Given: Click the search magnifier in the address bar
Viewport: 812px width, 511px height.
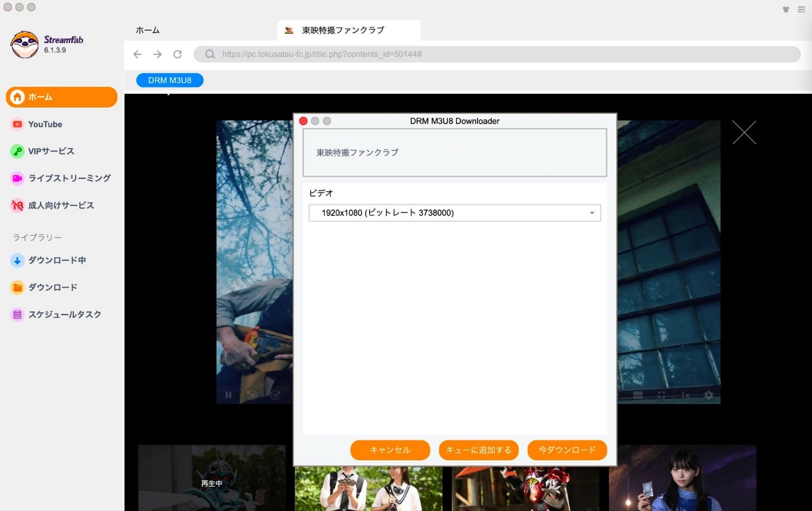Looking at the screenshot, I should point(210,54).
